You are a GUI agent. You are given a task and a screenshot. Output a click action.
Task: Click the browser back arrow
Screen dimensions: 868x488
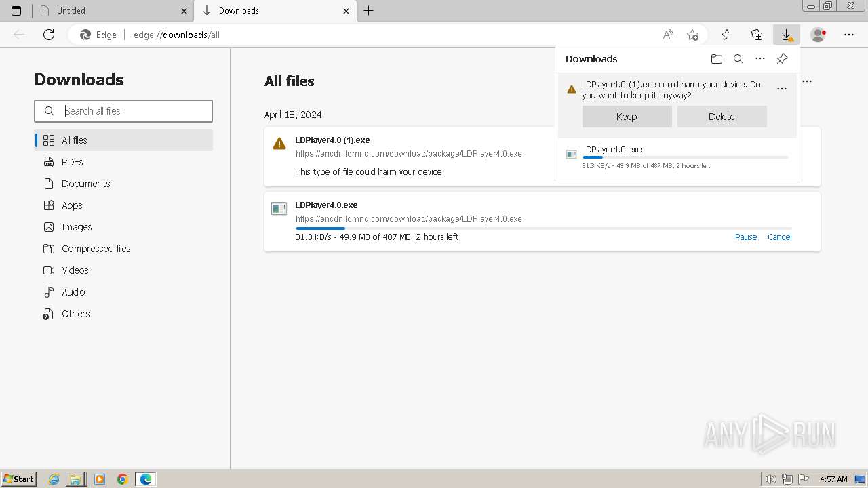[x=19, y=35]
